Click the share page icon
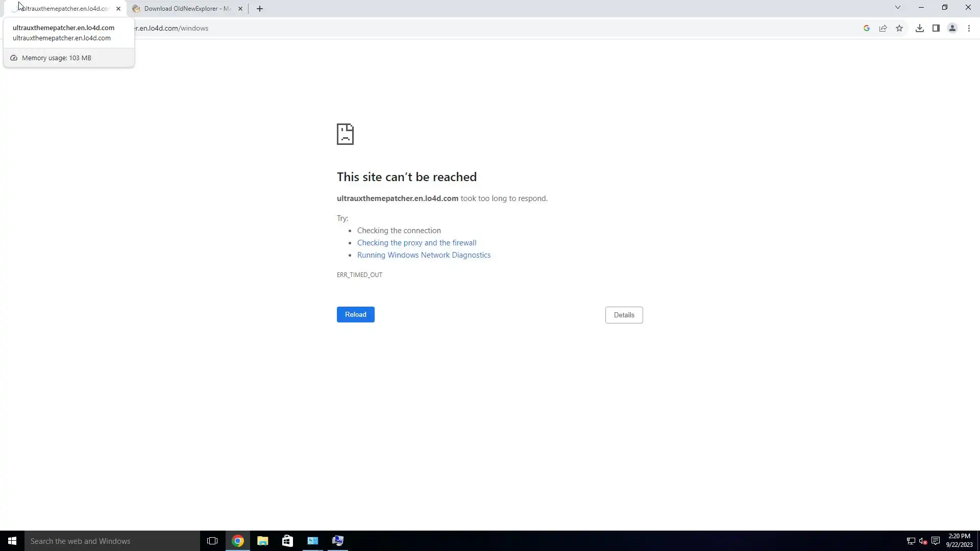 pos(883,29)
